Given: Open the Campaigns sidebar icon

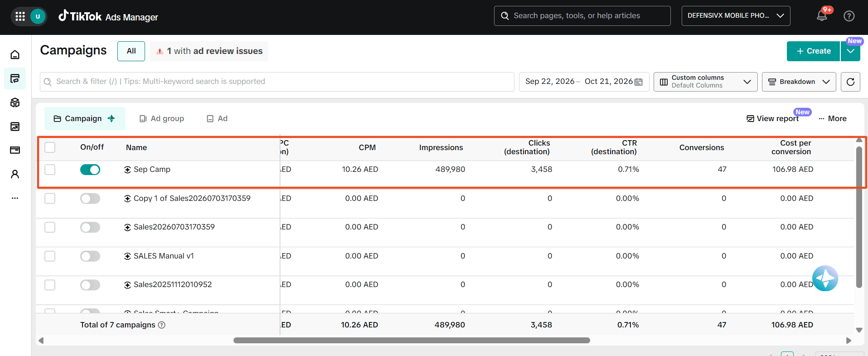Looking at the screenshot, I should point(15,79).
